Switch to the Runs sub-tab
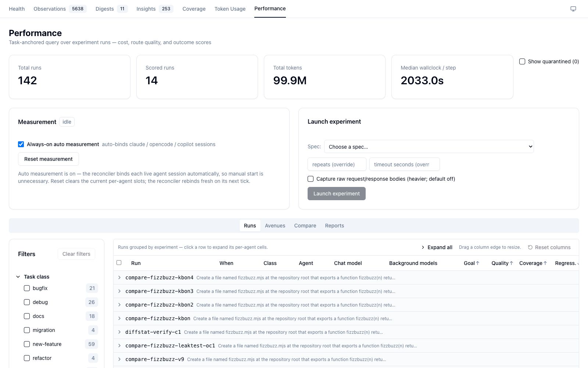 250,226
